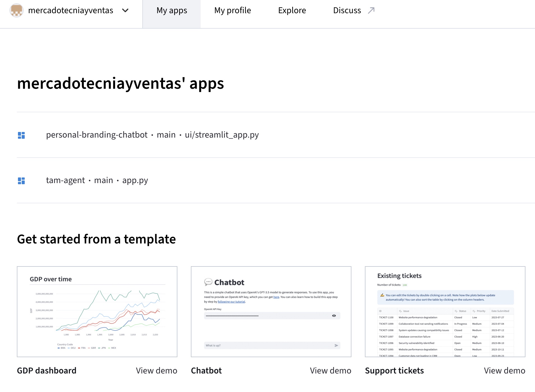View demo of Support tickets
535x392 pixels.
(x=504, y=371)
